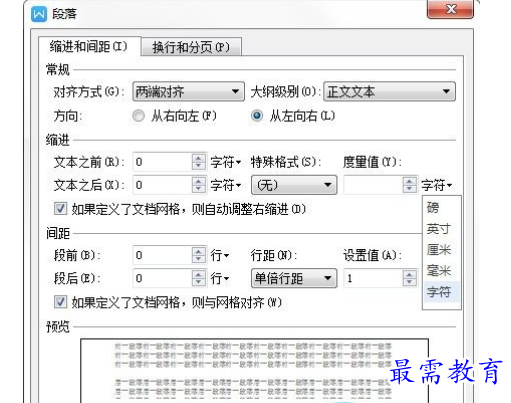Screen dimensions: 511x403
Task: Open the 行 unit dropdown for 段前
Action: click(220, 256)
